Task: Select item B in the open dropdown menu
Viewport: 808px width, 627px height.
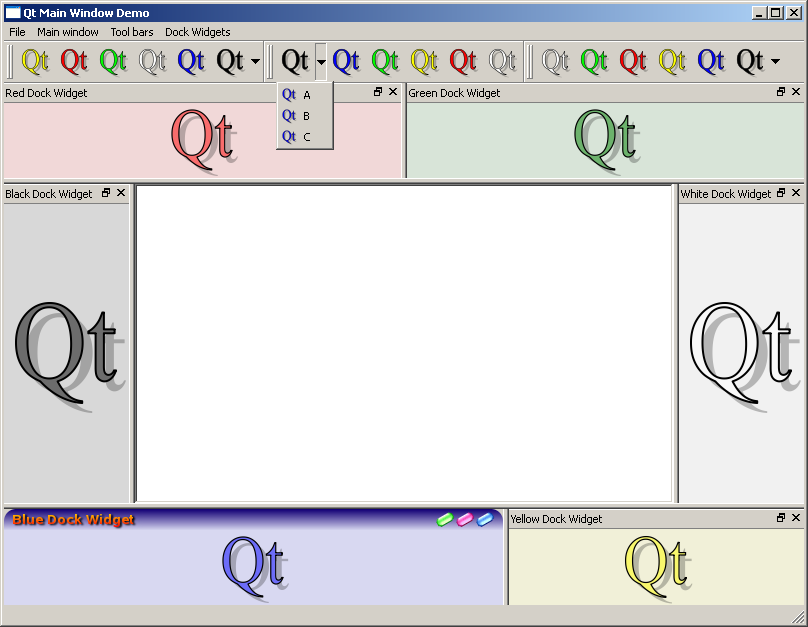Action: click(305, 116)
